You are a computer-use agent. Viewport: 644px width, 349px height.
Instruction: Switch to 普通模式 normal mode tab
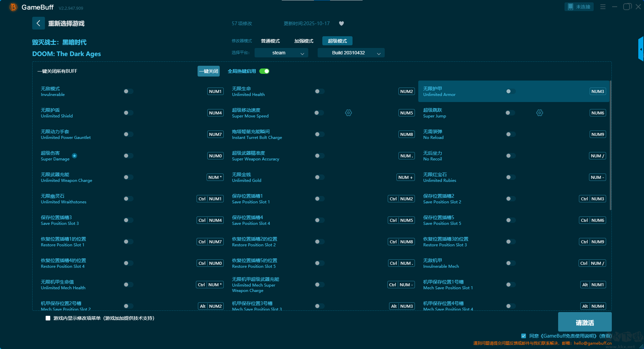tap(270, 41)
